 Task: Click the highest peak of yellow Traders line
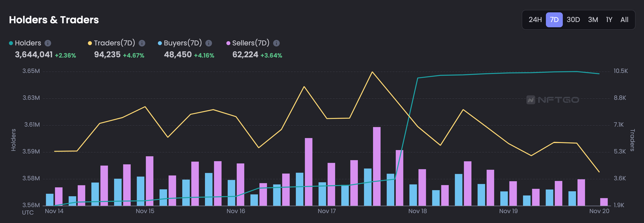click(372, 72)
